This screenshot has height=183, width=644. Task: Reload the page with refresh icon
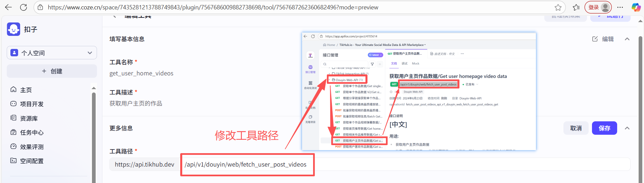tap(23, 7)
